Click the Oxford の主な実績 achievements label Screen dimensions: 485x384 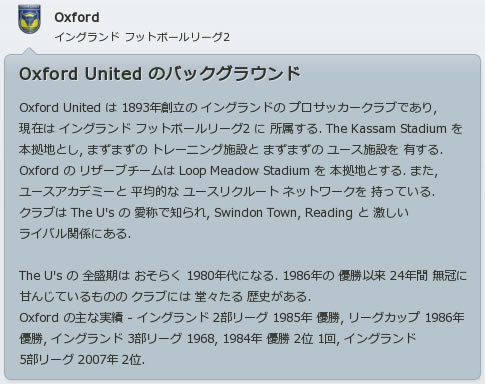pyautogui.click(x=71, y=317)
